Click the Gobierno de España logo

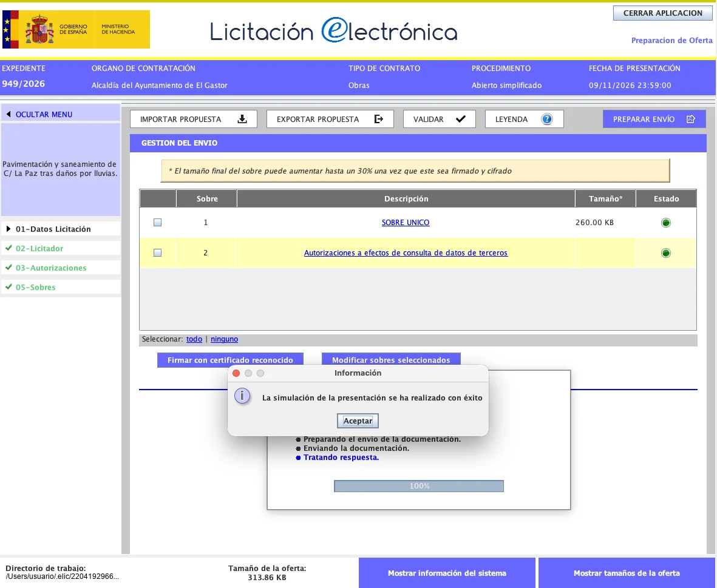[76, 29]
